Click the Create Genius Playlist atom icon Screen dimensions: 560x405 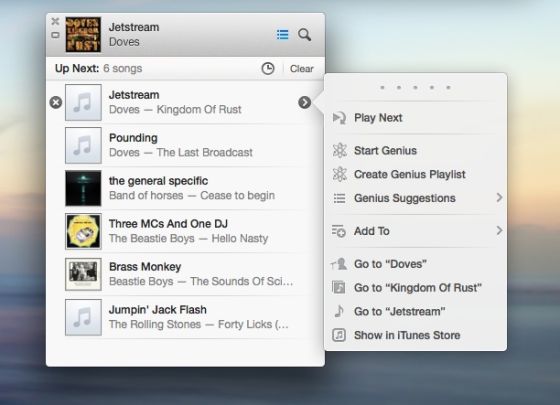point(339,174)
